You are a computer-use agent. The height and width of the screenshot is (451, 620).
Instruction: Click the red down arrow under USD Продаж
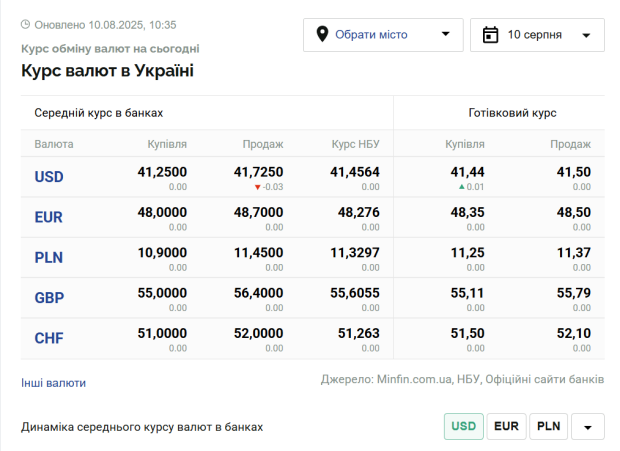257,187
